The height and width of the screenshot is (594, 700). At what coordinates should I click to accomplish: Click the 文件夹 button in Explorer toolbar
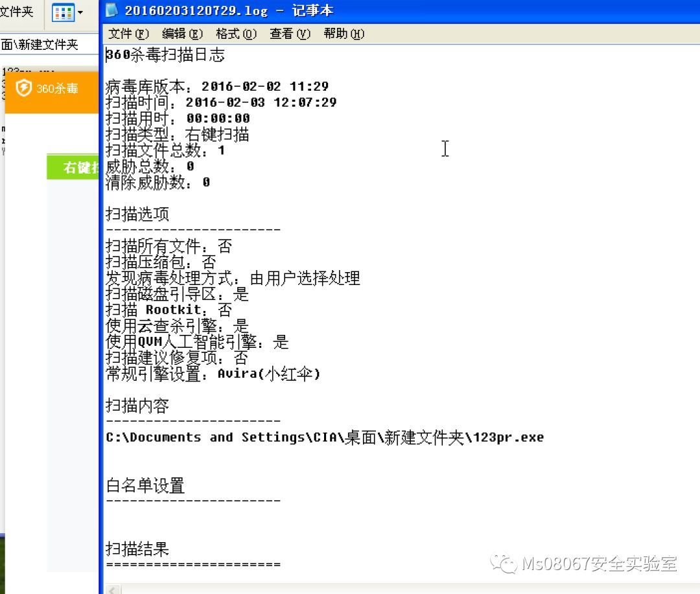[x=16, y=11]
